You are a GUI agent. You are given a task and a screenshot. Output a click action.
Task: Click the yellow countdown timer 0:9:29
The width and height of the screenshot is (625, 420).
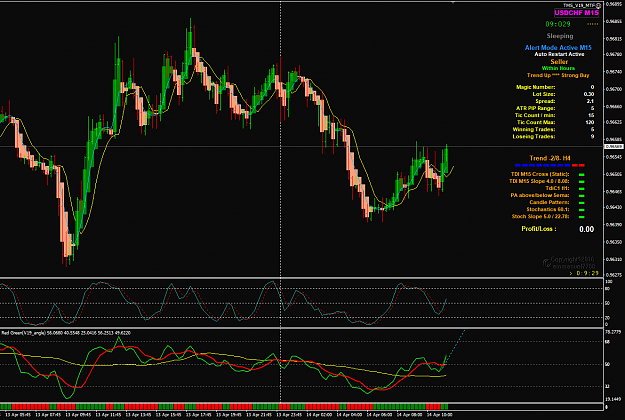coord(587,273)
